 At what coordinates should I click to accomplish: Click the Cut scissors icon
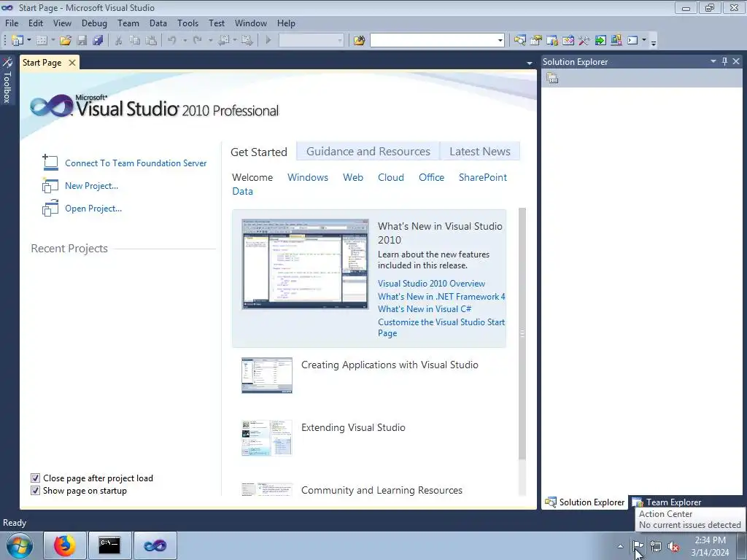point(119,41)
